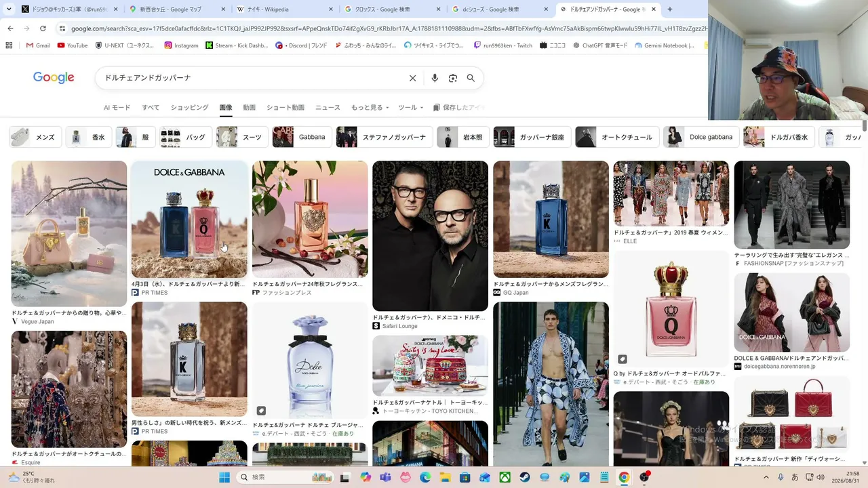Image resolution: width=868 pixels, height=488 pixels.
Task: Open Steam from the taskbar
Action: 525,477
